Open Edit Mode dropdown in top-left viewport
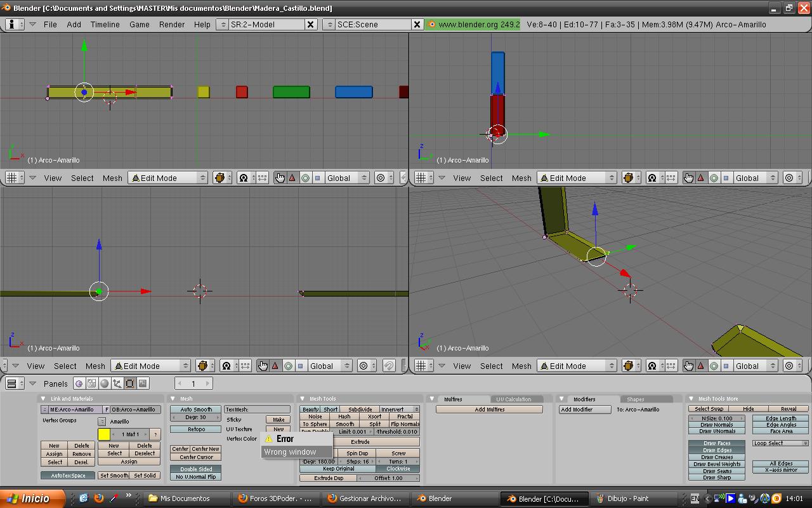The width and height of the screenshot is (812, 508). pos(168,178)
